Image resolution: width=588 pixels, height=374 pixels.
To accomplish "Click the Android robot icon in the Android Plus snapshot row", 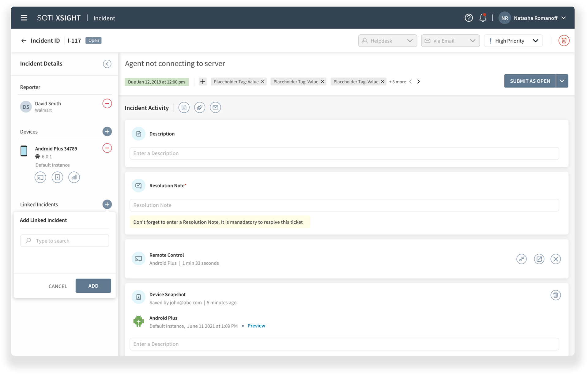I will (x=138, y=321).
